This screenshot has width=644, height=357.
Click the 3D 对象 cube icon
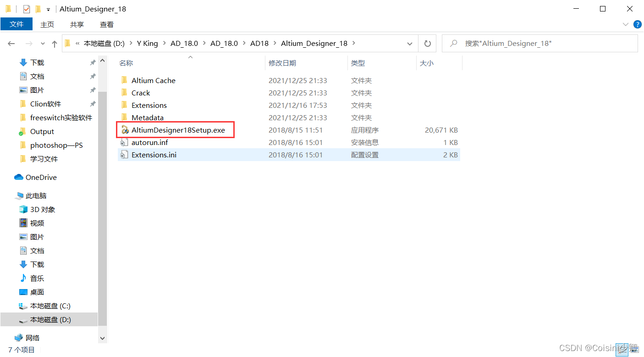point(23,209)
